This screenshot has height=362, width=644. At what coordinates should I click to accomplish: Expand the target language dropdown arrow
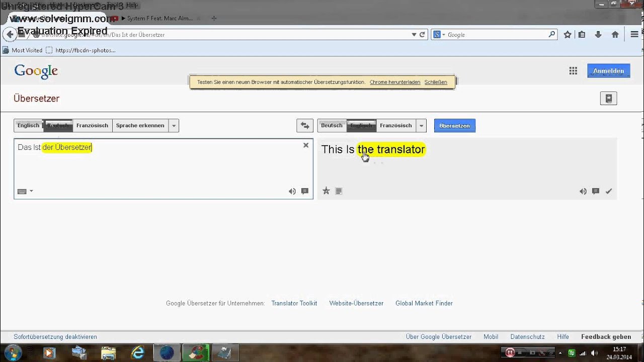pos(421,126)
